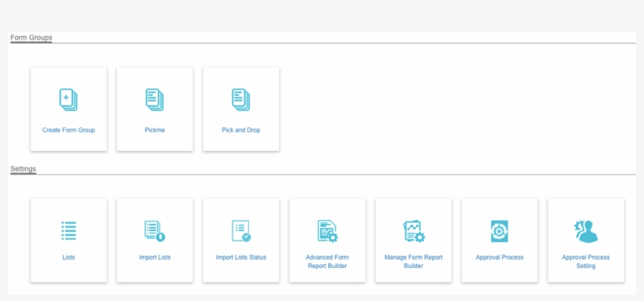Open the Pickme label link
644x301 pixels.
[x=155, y=130]
